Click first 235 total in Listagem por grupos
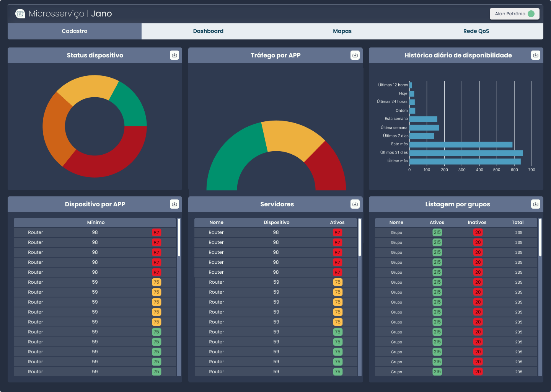Image resolution: width=551 pixels, height=392 pixels. point(518,233)
